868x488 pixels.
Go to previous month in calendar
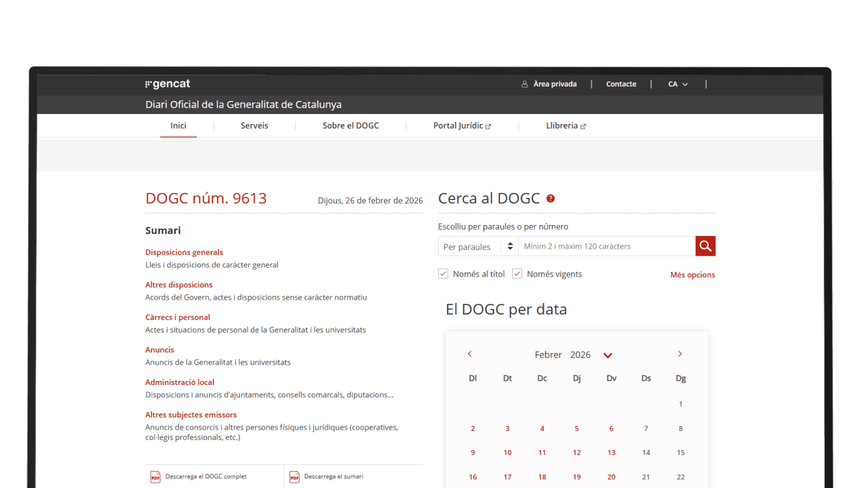(x=469, y=354)
